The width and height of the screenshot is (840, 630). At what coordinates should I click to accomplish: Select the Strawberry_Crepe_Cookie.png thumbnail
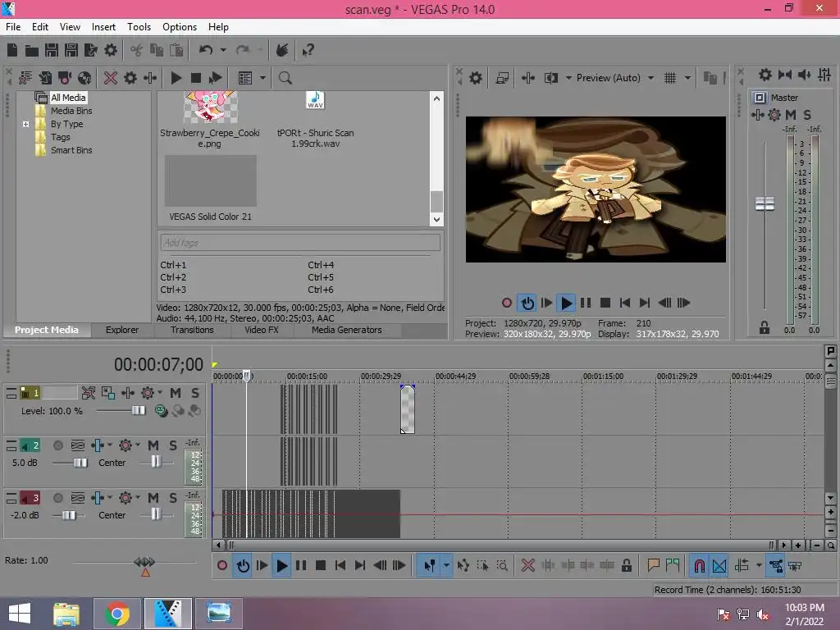coord(210,107)
